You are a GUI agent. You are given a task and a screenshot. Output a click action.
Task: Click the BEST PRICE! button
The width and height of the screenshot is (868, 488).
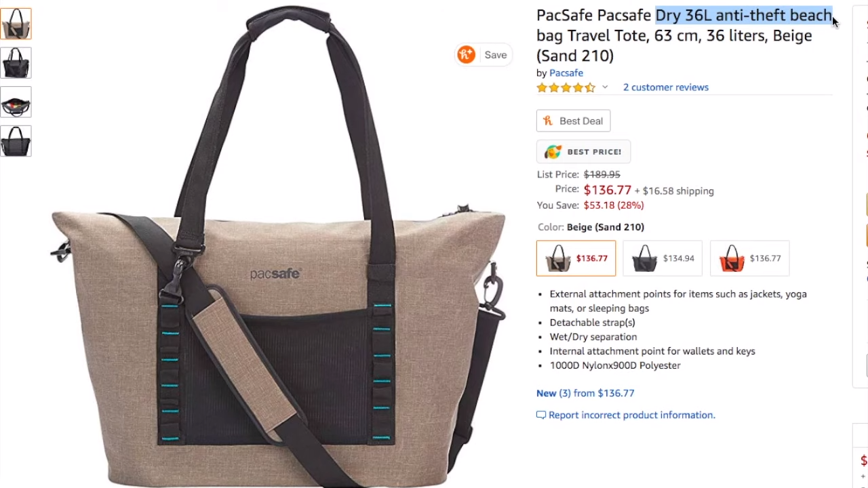coord(584,152)
